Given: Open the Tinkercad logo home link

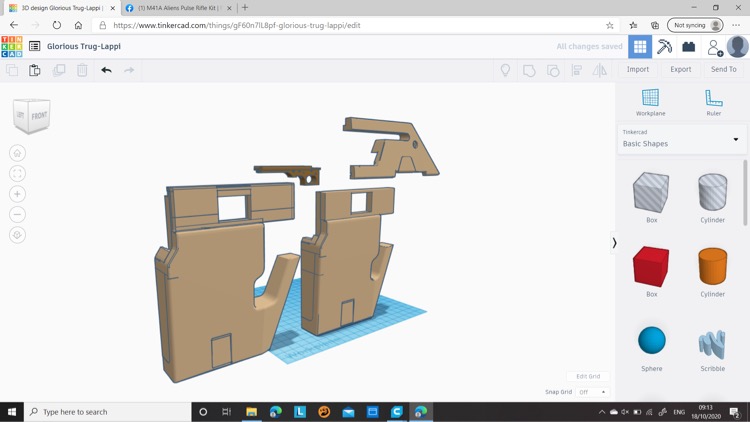Looking at the screenshot, I should click(x=12, y=46).
